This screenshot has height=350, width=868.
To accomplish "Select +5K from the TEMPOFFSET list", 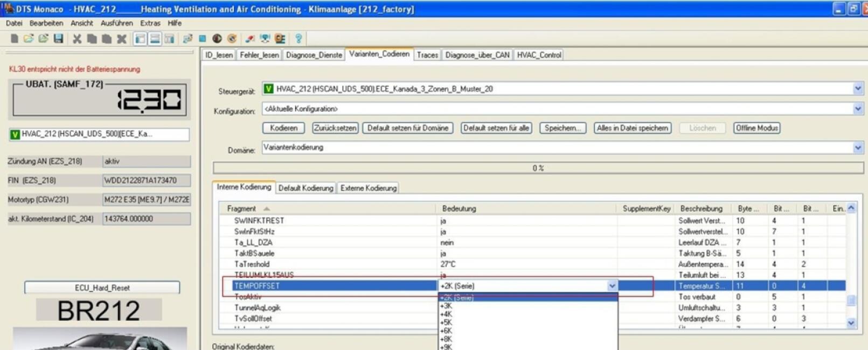I will pos(446,323).
